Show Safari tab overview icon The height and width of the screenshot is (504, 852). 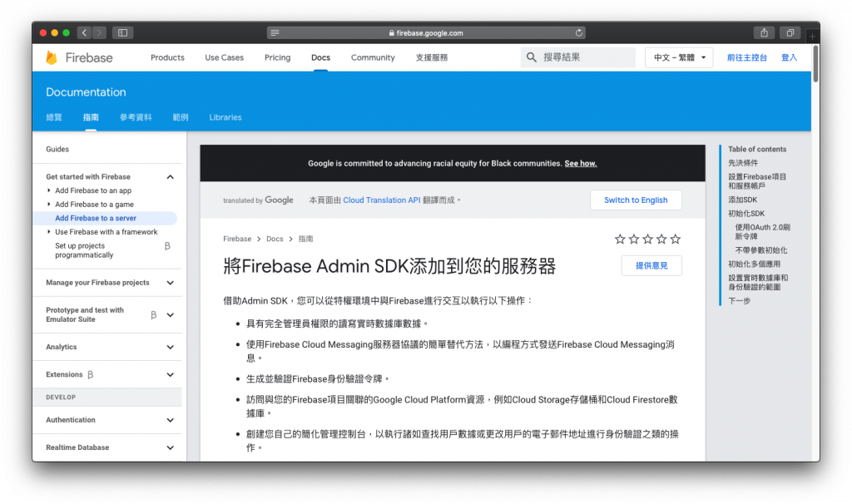pyautogui.click(x=790, y=32)
